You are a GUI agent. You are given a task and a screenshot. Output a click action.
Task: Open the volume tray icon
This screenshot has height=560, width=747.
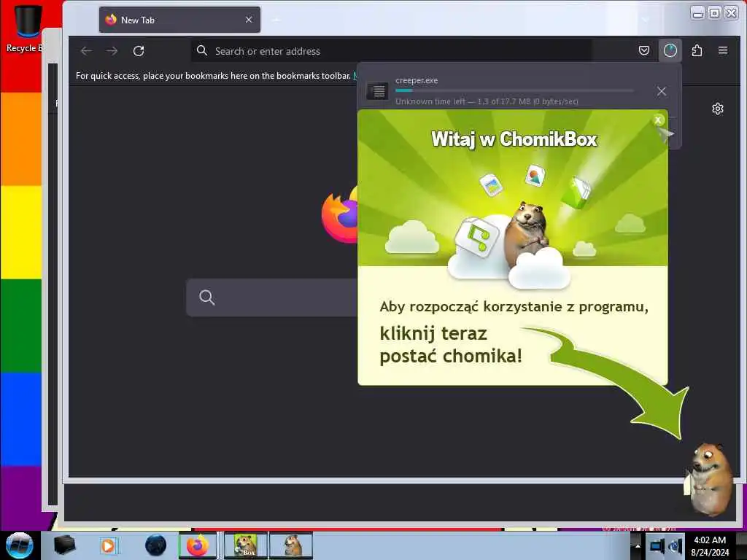[675, 546]
